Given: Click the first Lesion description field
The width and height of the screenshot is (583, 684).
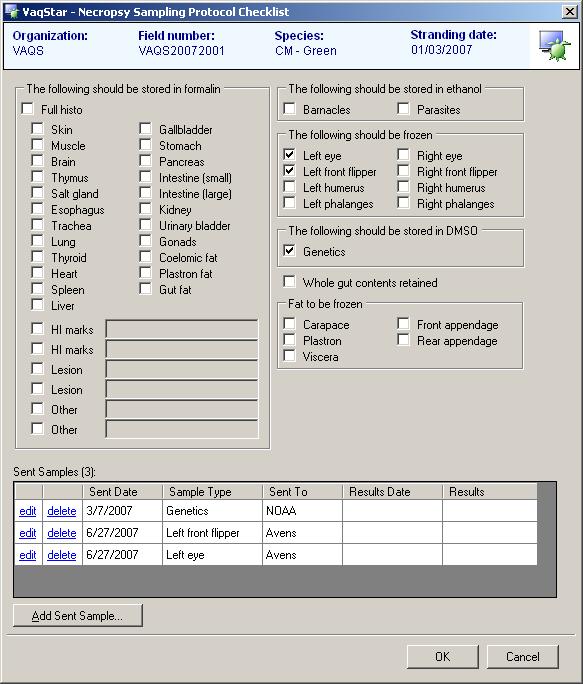Looking at the screenshot, I should point(182,369).
